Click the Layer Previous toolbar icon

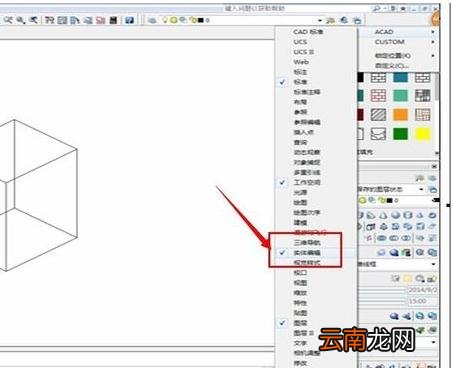click(344, 20)
